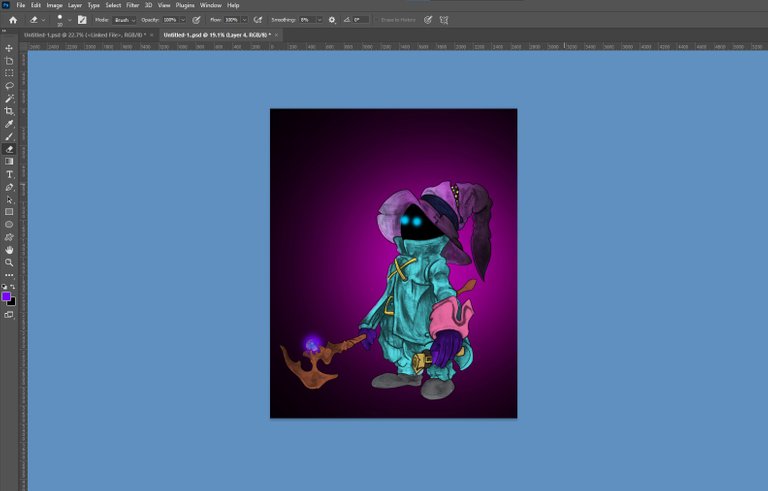Open the View menu
Image resolution: width=768 pixels, height=491 pixels.
(164, 5)
